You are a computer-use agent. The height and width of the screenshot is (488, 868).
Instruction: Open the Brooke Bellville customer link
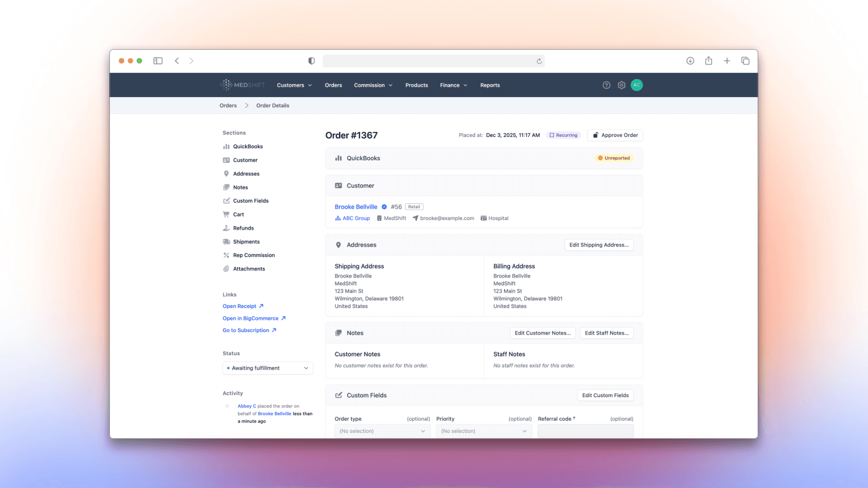coord(356,206)
